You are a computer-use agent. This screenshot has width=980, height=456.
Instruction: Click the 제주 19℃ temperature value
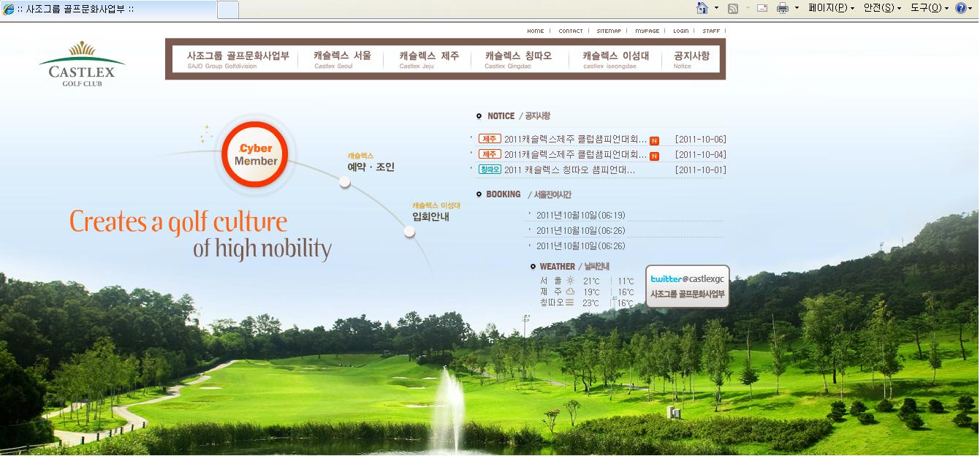pyautogui.click(x=591, y=292)
